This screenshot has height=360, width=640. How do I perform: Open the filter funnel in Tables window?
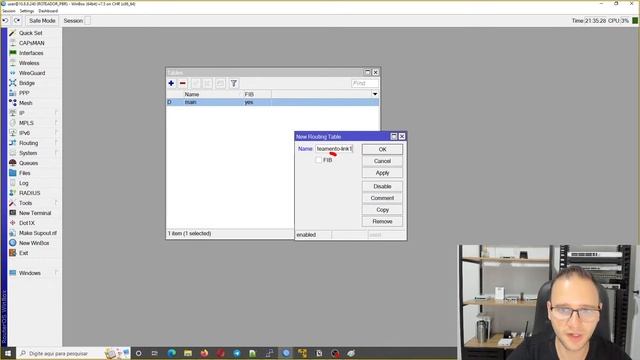tap(233, 83)
